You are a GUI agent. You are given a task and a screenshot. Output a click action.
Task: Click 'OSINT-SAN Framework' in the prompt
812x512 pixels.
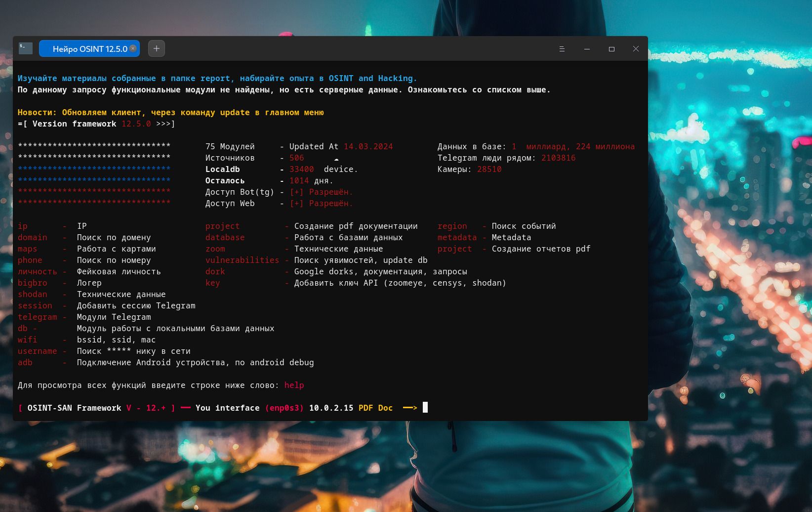coord(75,408)
